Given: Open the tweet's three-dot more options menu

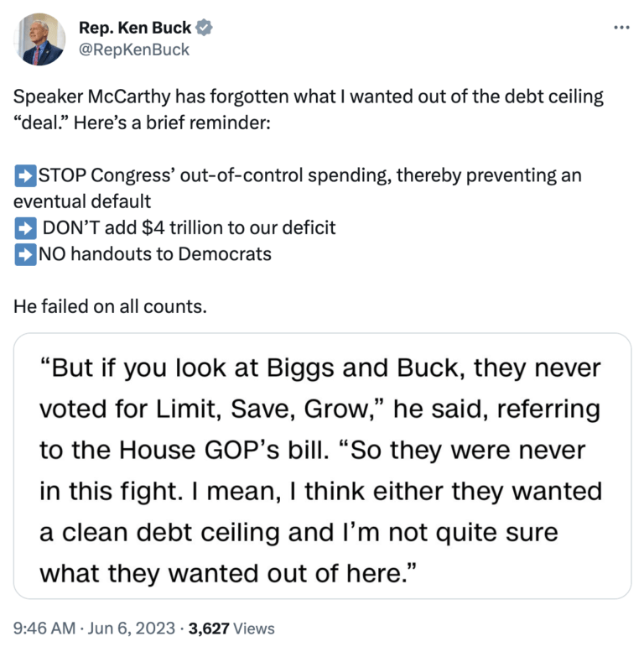Looking at the screenshot, I should click(621, 28).
